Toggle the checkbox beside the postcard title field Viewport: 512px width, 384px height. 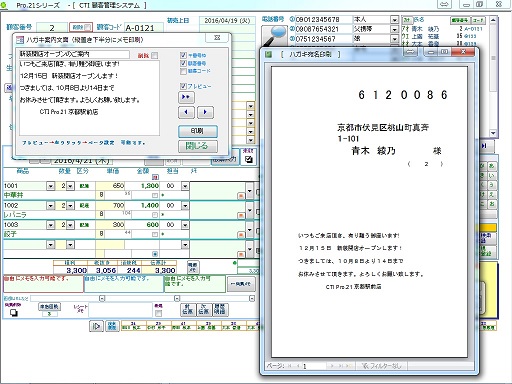tap(154, 55)
